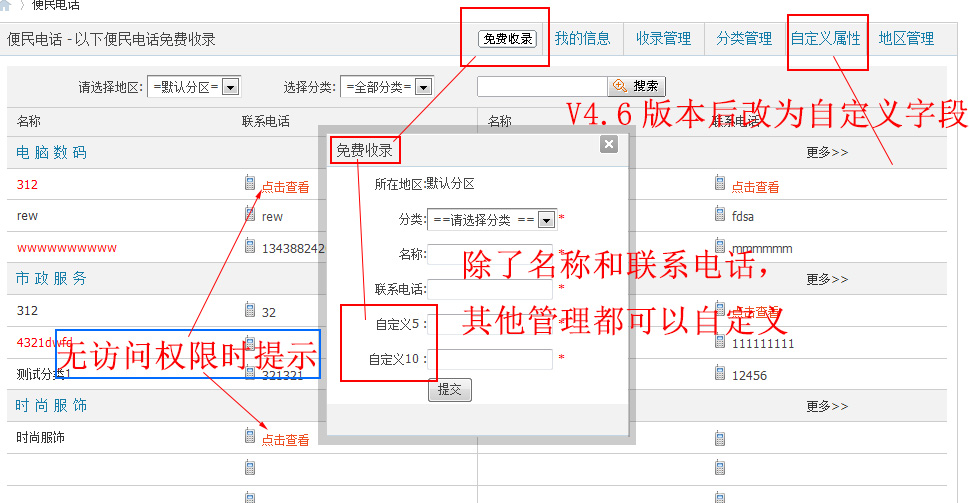Open 地区管理 tab
The width and height of the screenshot is (970, 503).
click(906, 38)
